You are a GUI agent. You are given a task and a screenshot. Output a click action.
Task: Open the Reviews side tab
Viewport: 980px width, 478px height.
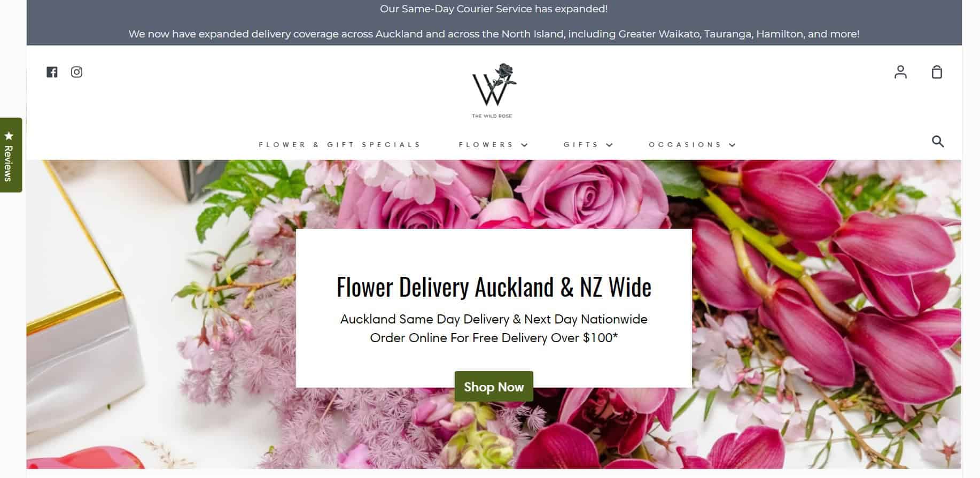pyautogui.click(x=11, y=155)
